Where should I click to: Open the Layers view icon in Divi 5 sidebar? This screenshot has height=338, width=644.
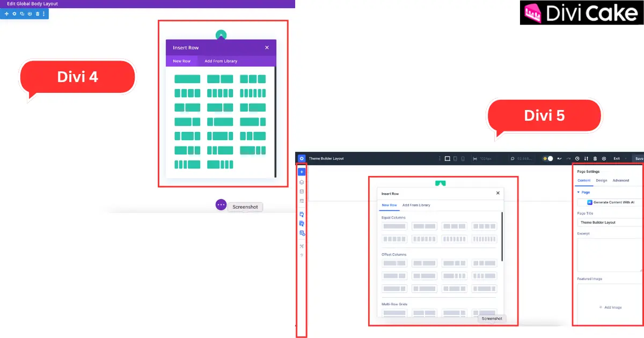pos(302,182)
